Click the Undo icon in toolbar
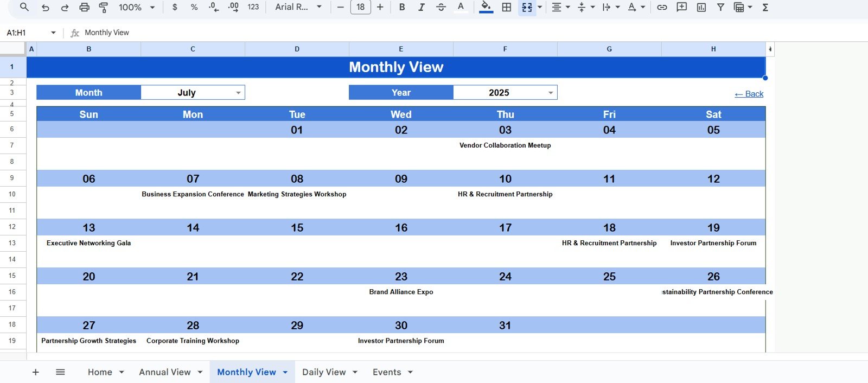 click(x=46, y=7)
